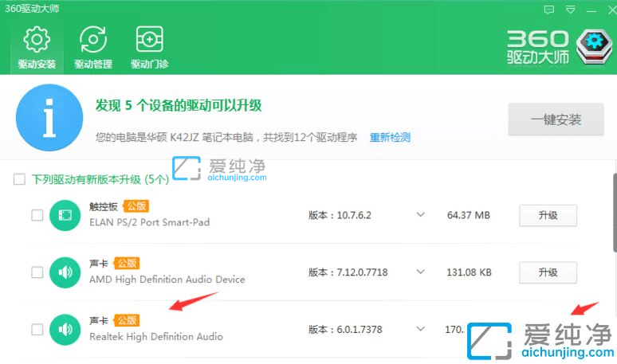Click the touchpad device icon
617x364 pixels.
(x=63, y=215)
